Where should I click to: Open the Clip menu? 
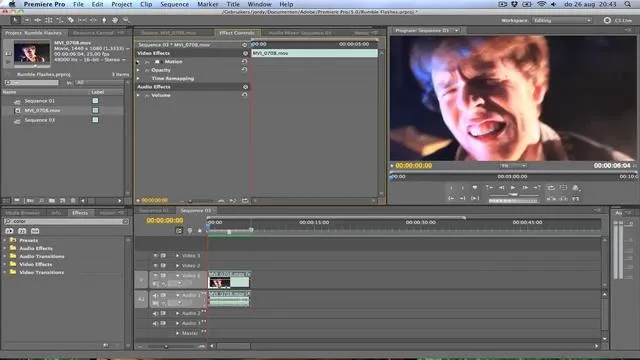[x=146, y=4]
